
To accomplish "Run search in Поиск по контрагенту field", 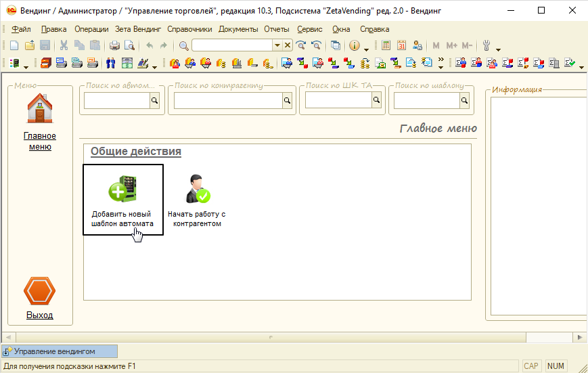I will click(287, 101).
